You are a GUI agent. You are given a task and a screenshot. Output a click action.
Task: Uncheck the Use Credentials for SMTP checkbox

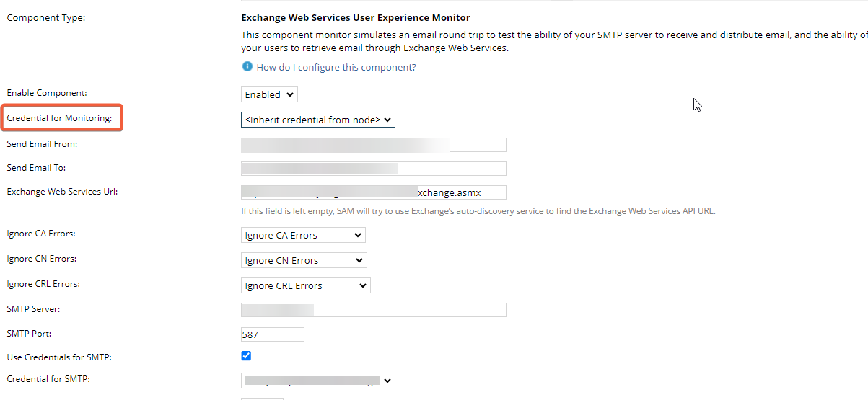point(246,356)
